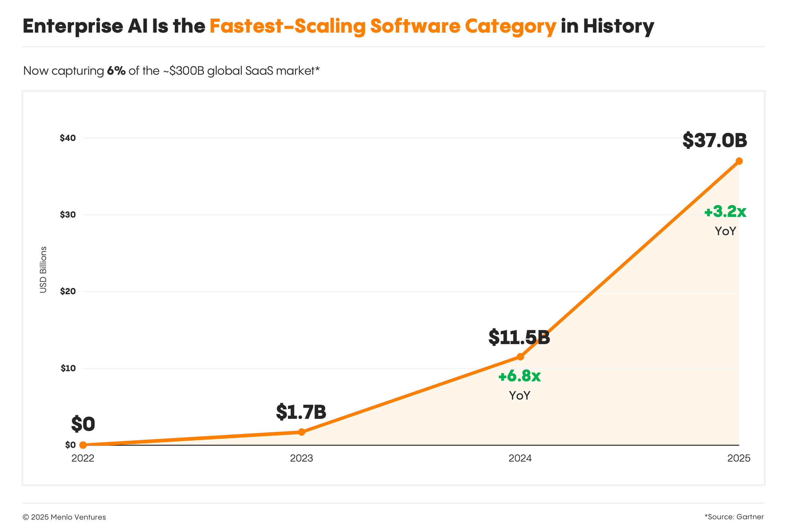Select the 2025 x-axis label
Viewport: 787px width, 532px height.
point(739,458)
